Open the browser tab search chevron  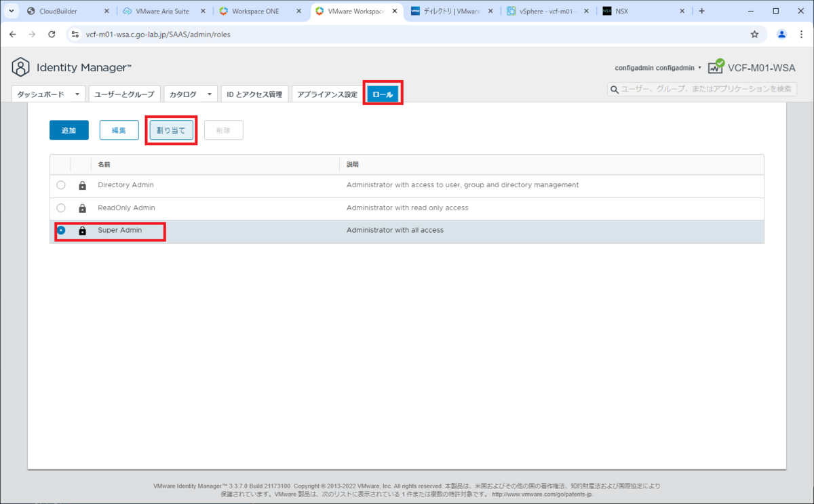coord(12,11)
